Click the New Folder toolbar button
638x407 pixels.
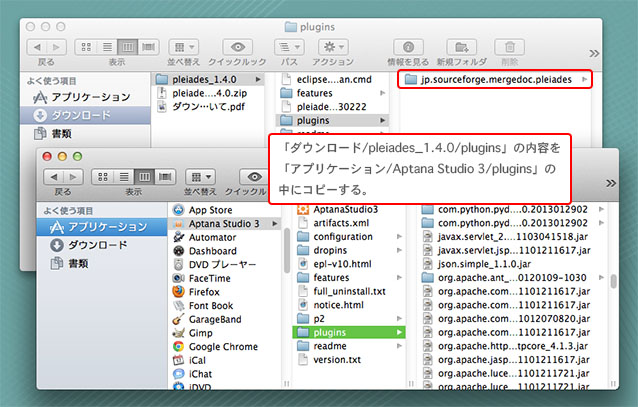tap(461, 47)
